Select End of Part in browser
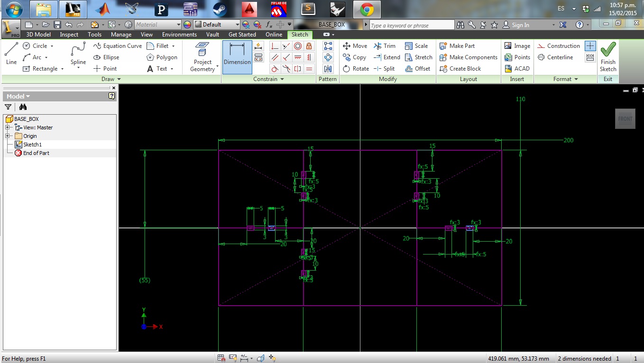The image size is (644, 363). click(x=32, y=153)
